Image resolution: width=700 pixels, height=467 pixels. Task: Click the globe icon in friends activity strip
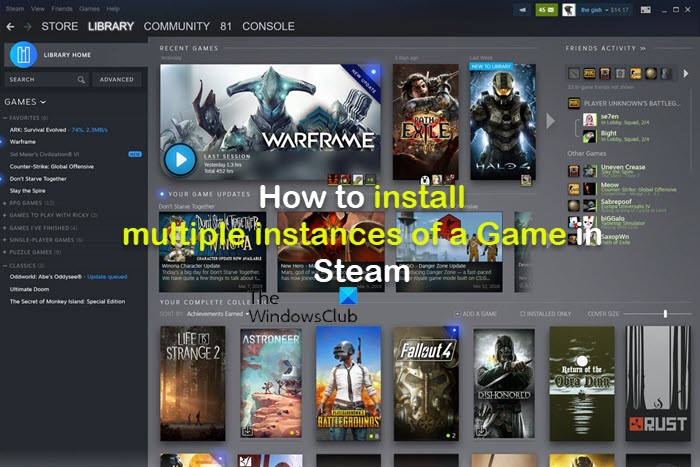651,73
